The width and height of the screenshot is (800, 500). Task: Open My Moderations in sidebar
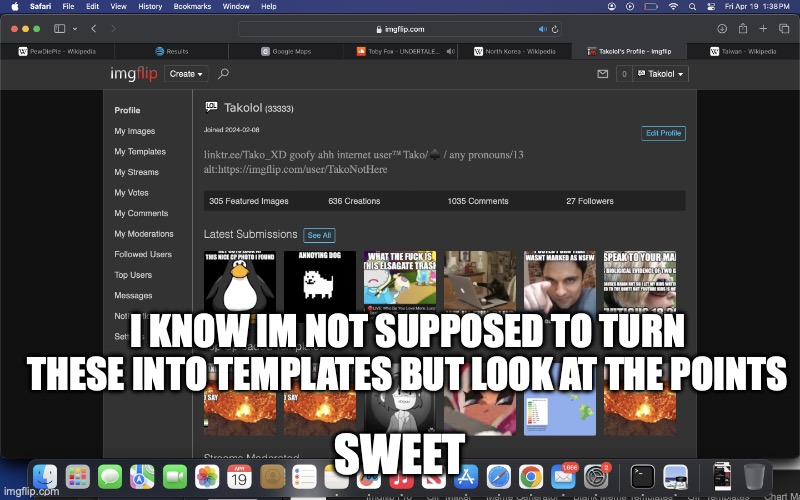pyautogui.click(x=144, y=234)
